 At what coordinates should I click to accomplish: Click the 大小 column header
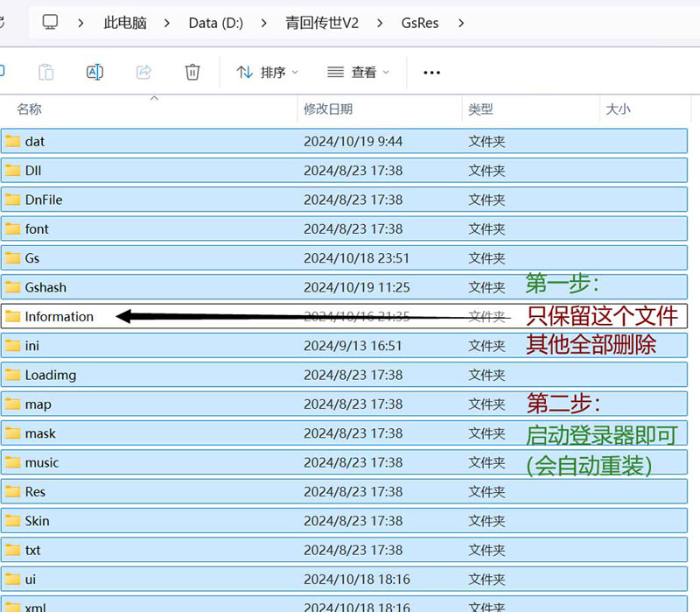(x=618, y=109)
